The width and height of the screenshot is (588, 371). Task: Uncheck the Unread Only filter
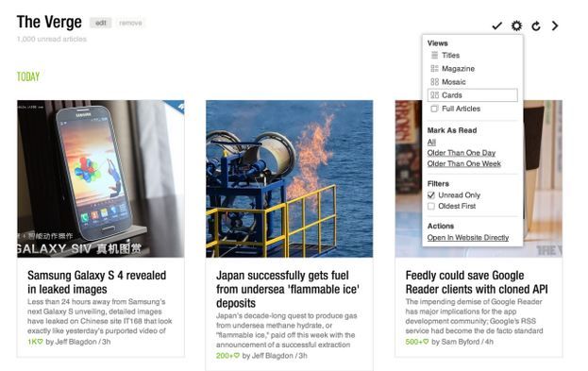click(431, 195)
